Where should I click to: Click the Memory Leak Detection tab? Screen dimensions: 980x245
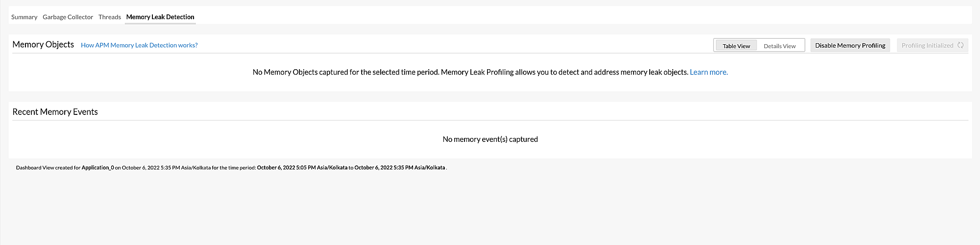pos(160,17)
